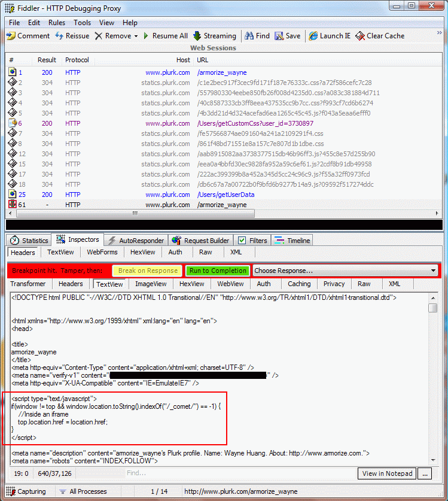448x501 pixels.
Task: Click the Find binoculars icon
Action: click(x=249, y=36)
